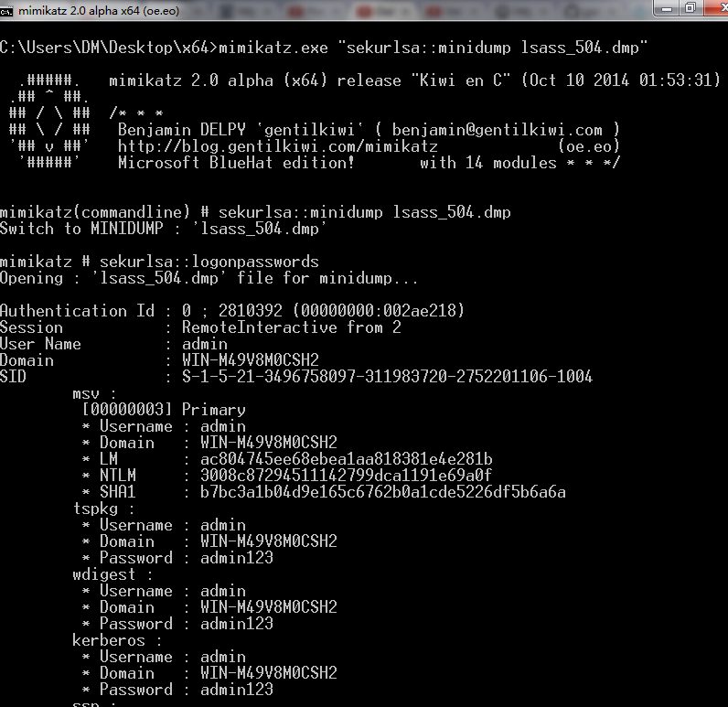Click the SID value S-1-5-21-3496758097-311983720-2752201106-1004
Image resolution: width=728 pixels, height=707 pixels.
click(387, 377)
